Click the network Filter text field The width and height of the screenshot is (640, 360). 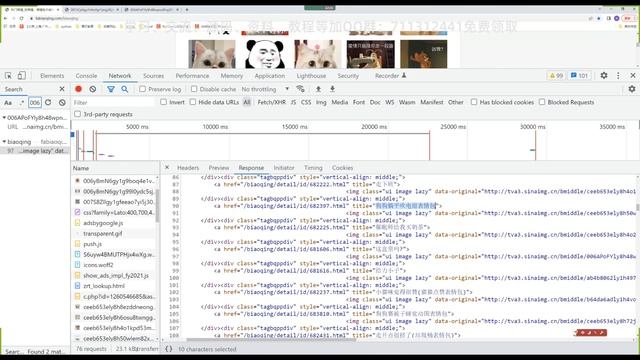pyautogui.click(x=113, y=102)
